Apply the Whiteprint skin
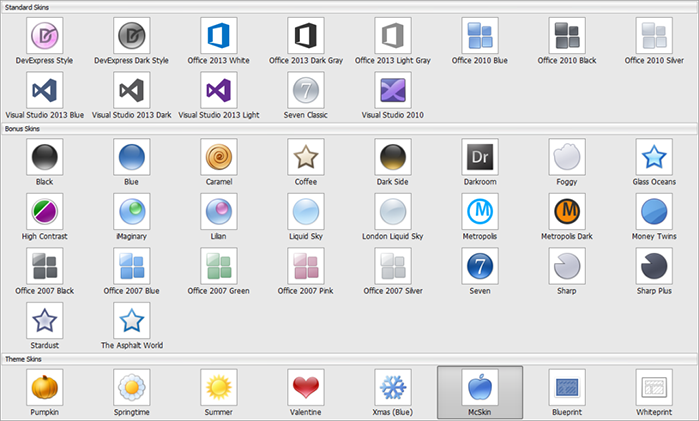699x421 pixels. pos(654,387)
